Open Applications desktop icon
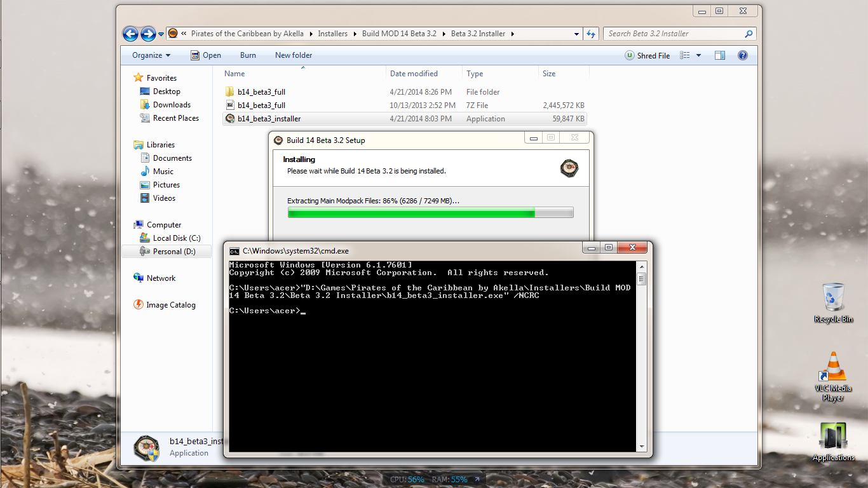 pyautogui.click(x=833, y=442)
